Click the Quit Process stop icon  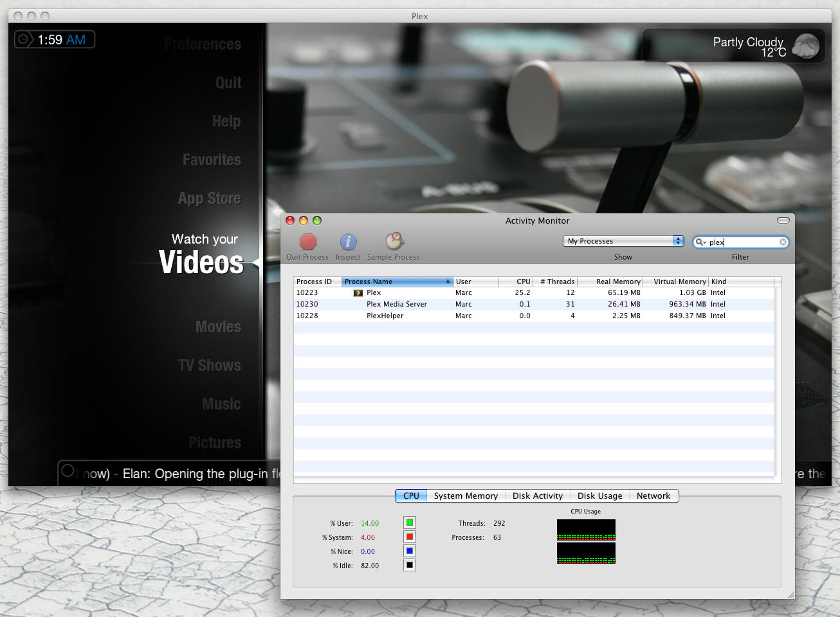click(308, 242)
